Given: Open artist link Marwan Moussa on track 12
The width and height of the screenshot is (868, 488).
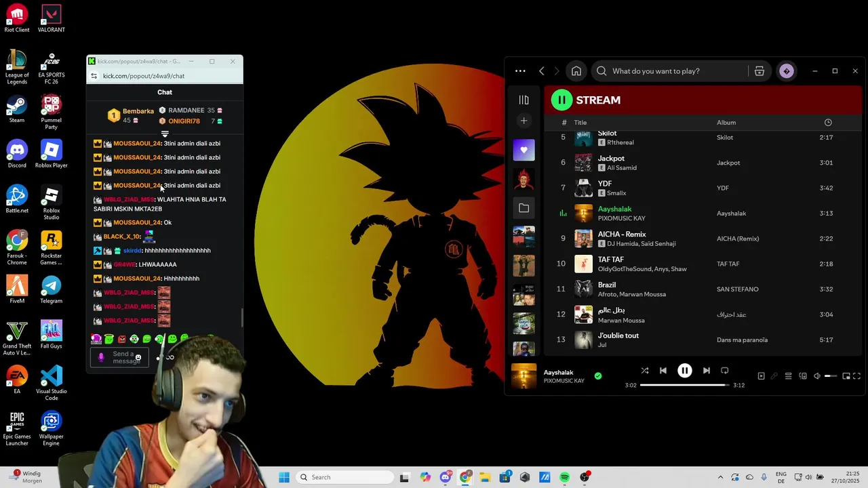Looking at the screenshot, I should pos(621,320).
